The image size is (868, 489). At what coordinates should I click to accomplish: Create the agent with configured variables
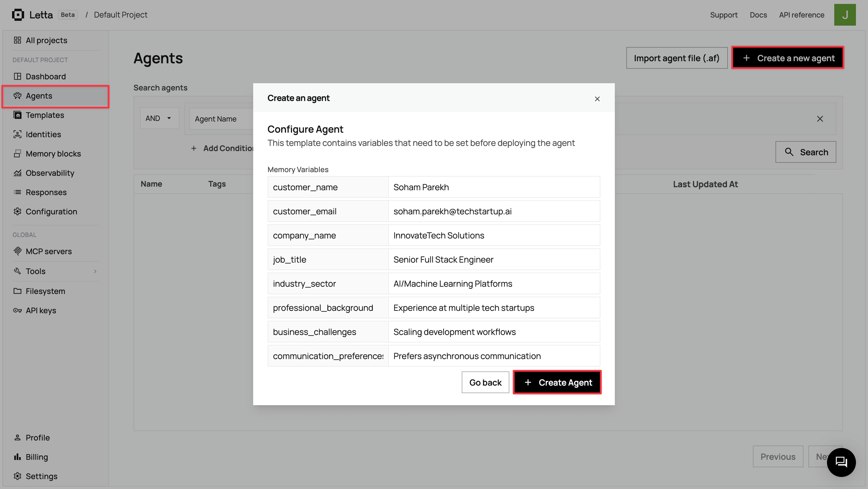(557, 382)
